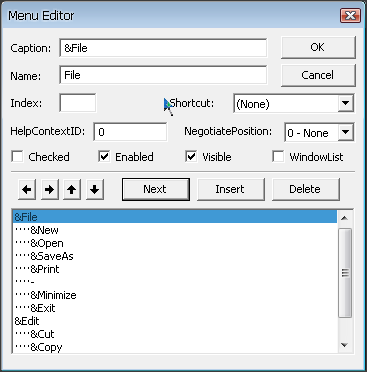
Task: Click the menu list scrollbar thumb
Action: click(x=345, y=273)
